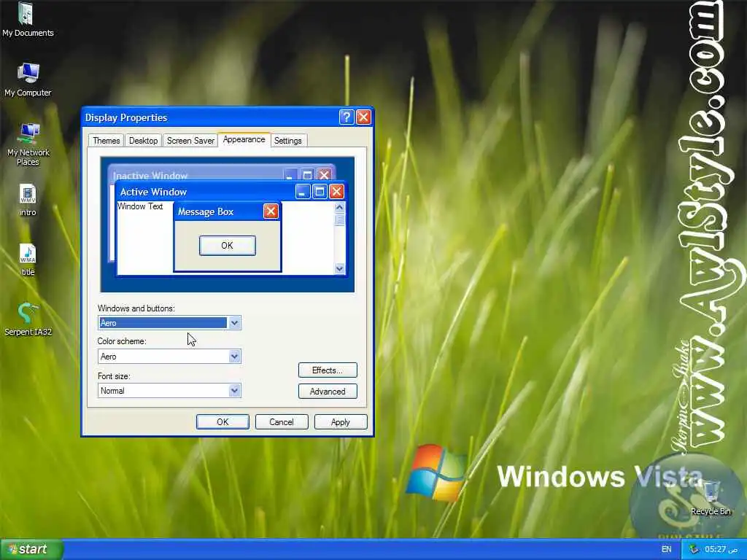Select the Appearance tab

point(244,139)
